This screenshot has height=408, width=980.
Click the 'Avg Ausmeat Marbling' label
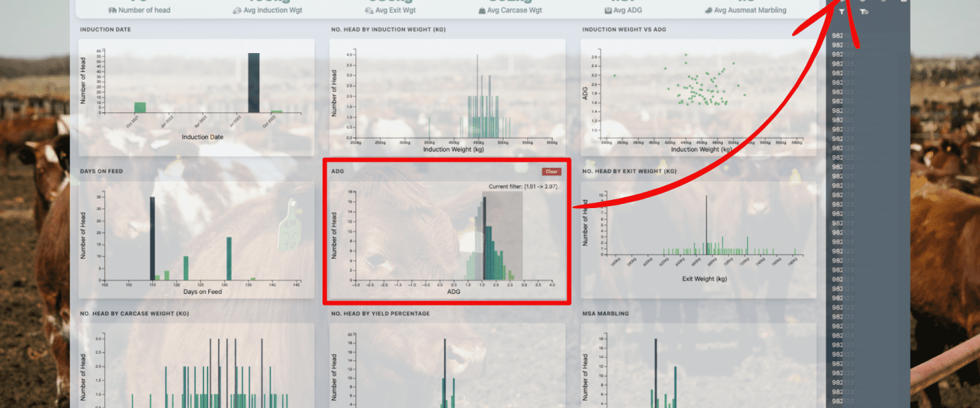click(x=750, y=10)
